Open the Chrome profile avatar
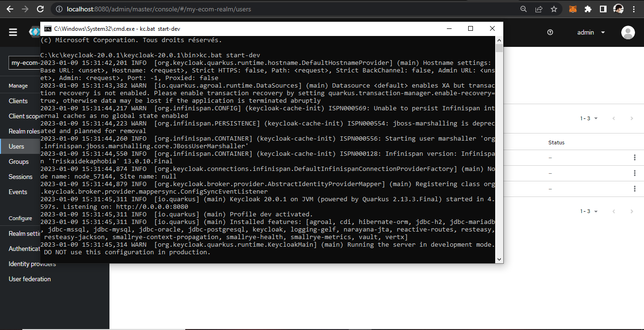This screenshot has height=330, width=644. click(x=618, y=9)
